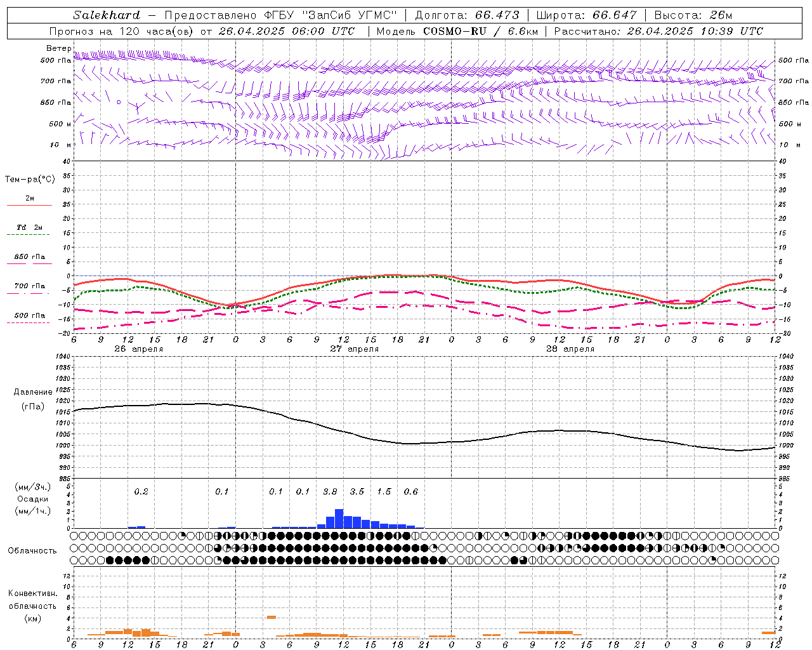
Task: Click the Давление panel label
Action: [33, 392]
